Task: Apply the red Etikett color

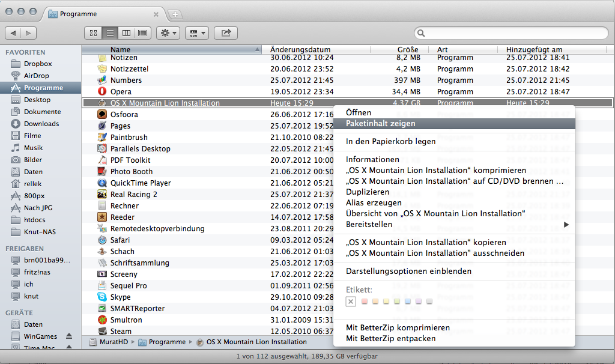Action: point(365,302)
